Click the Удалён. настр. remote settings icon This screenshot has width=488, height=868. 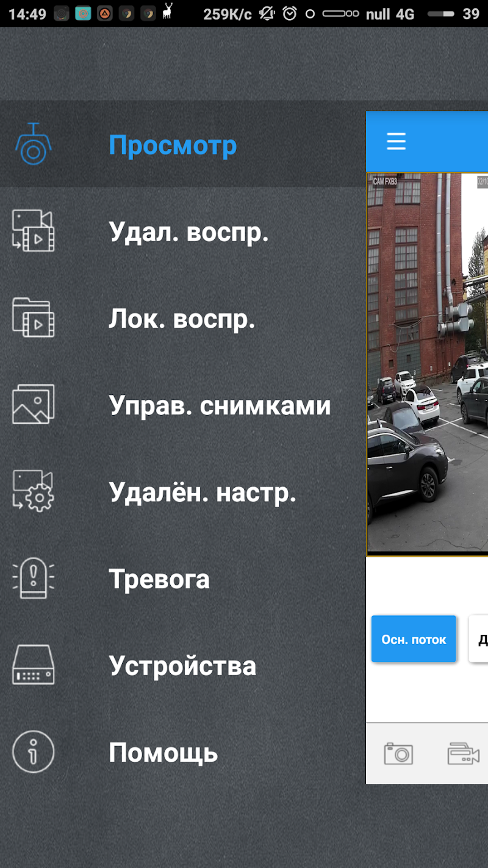tap(34, 492)
